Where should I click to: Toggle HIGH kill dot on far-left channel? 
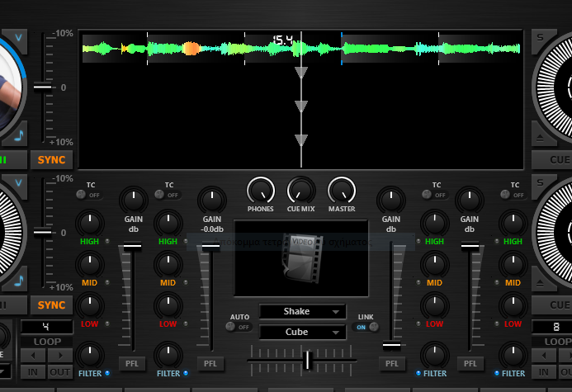[x=107, y=241]
